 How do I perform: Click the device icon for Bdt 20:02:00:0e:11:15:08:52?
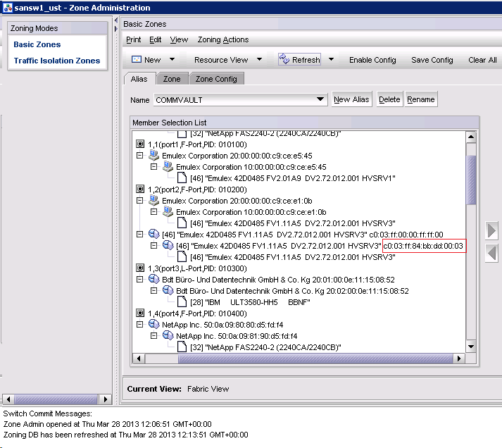[168, 290]
